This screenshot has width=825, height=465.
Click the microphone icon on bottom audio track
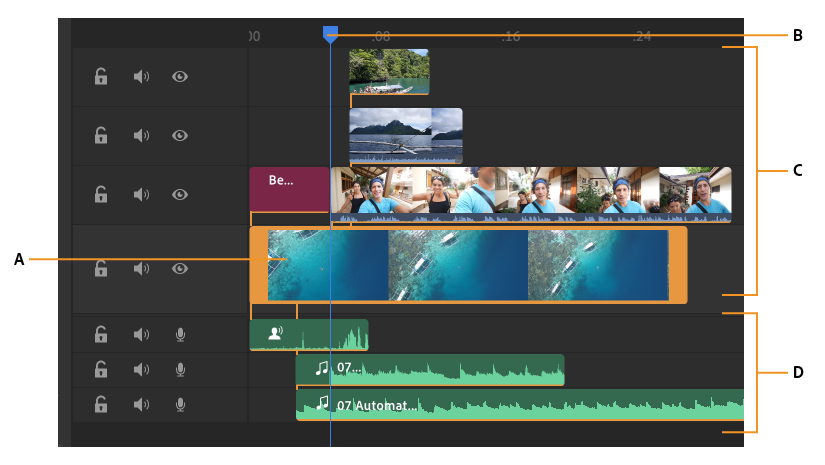click(x=180, y=405)
